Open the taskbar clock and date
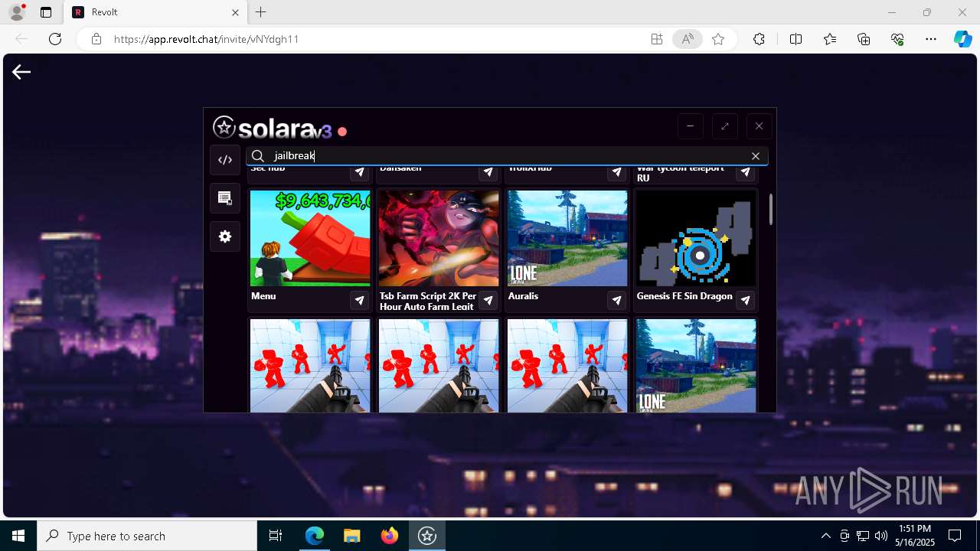The height and width of the screenshot is (551, 980). click(915, 536)
